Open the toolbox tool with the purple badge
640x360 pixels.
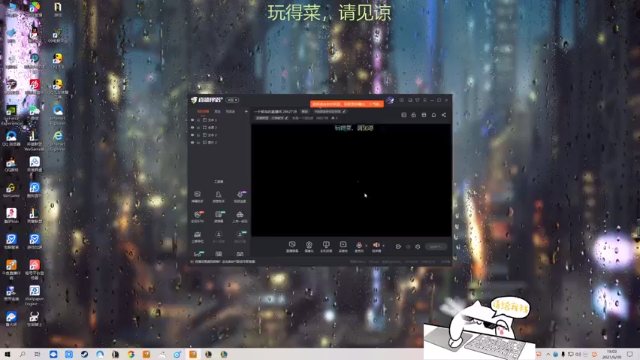tap(240, 196)
